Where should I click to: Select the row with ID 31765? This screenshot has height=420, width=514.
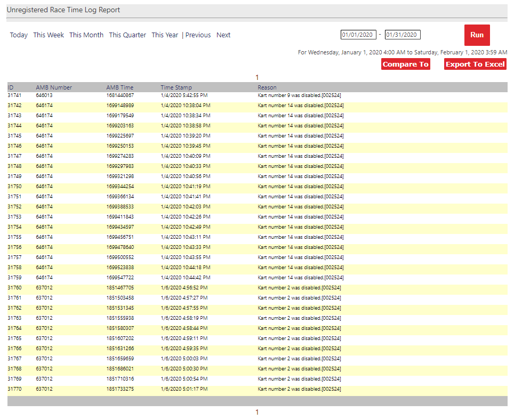(x=258, y=339)
